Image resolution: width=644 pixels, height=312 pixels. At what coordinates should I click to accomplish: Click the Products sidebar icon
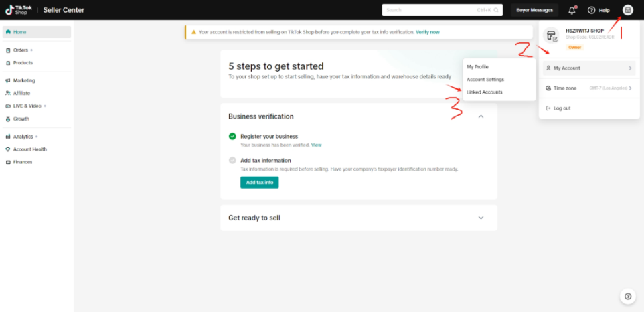8,63
